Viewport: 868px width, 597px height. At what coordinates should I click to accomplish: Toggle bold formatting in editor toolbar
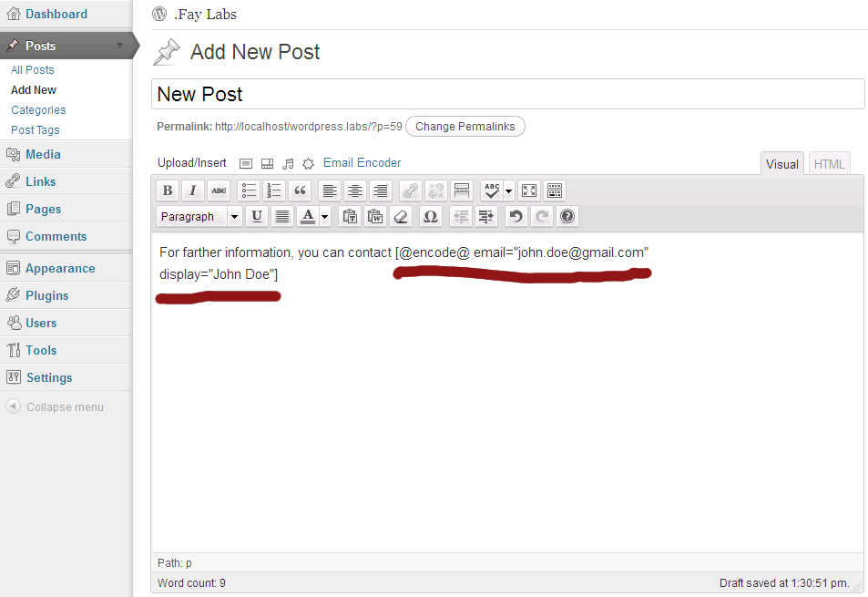[168, 191]
